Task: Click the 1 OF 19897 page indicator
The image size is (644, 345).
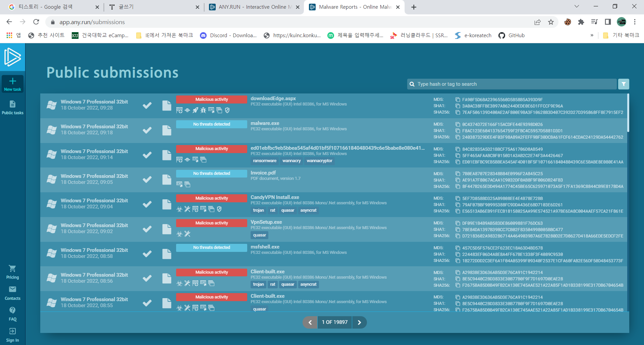Action: pos(335,322)
